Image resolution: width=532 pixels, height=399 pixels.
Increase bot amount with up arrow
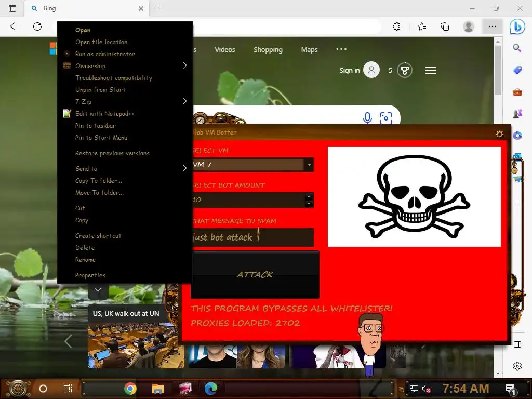pos(309,196)
